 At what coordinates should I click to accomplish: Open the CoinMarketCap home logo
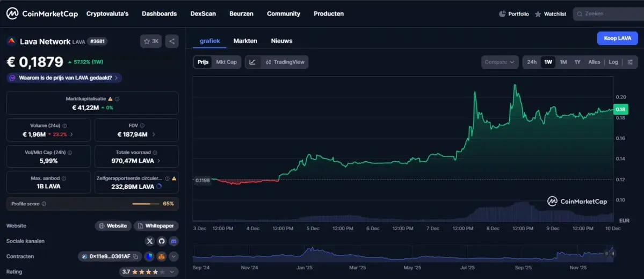[x=42, y=13]
